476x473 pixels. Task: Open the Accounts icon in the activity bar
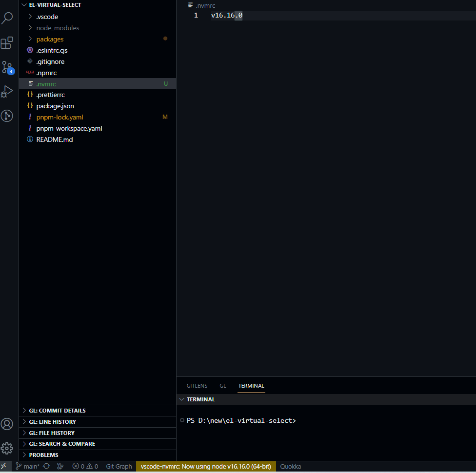tap(7, 424)
